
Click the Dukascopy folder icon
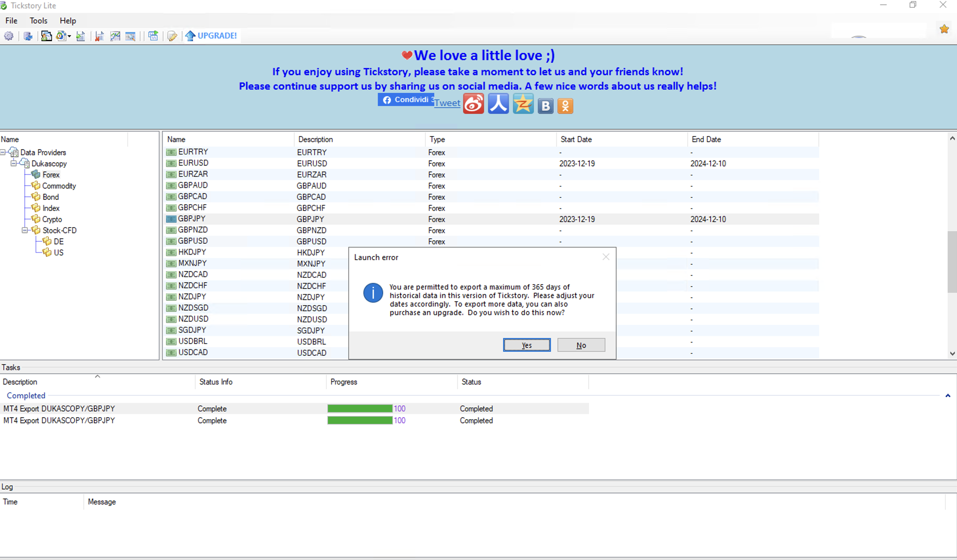pos(25,163)
